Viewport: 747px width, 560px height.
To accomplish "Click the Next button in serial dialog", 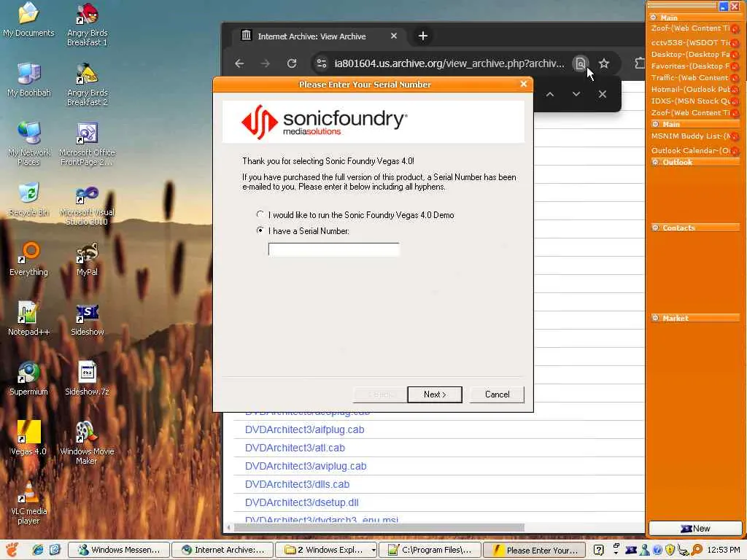I will tap(435, 394).
